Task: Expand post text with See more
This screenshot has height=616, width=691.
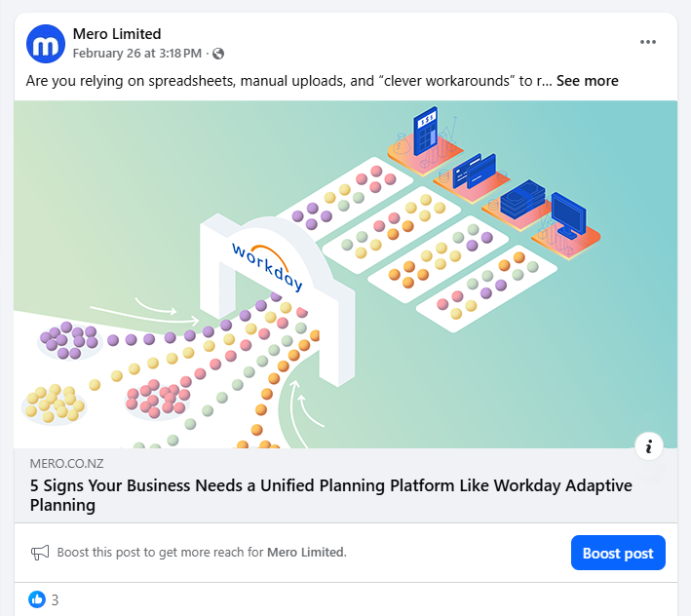Action: [x=587, y=81]
